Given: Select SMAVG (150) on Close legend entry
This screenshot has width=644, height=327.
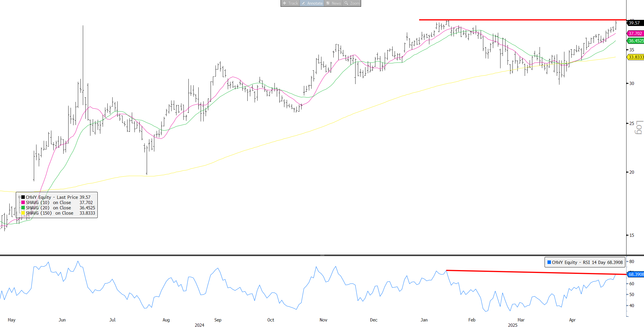Looking at the screenshot, I should pyautogui.click(x=49, y=213).
